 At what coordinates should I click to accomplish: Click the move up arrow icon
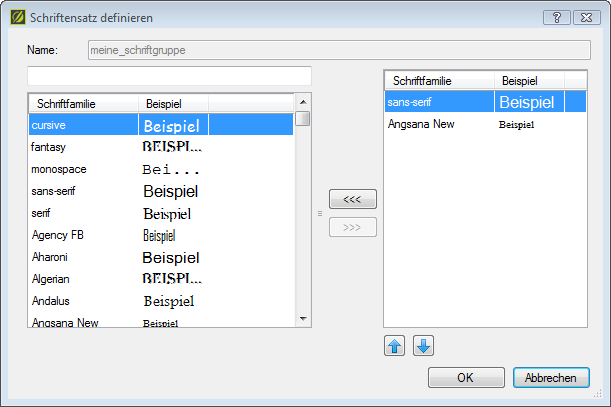pyautogui.click(x=395, y=346)
